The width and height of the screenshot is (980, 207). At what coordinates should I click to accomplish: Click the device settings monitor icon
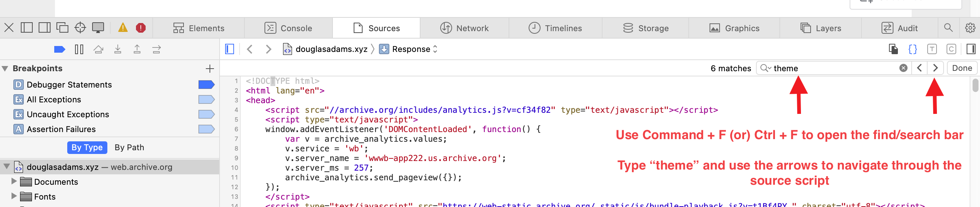(98, 28)
